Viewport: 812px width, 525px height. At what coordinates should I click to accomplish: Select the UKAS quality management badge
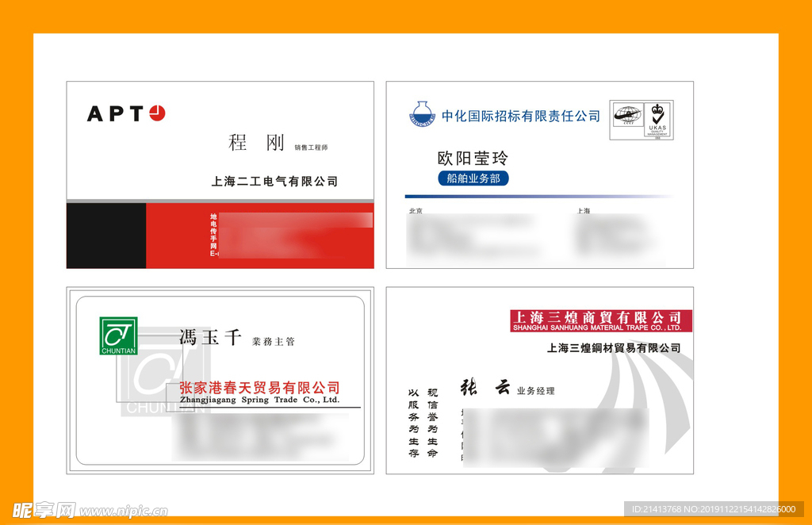pos(657,120)
